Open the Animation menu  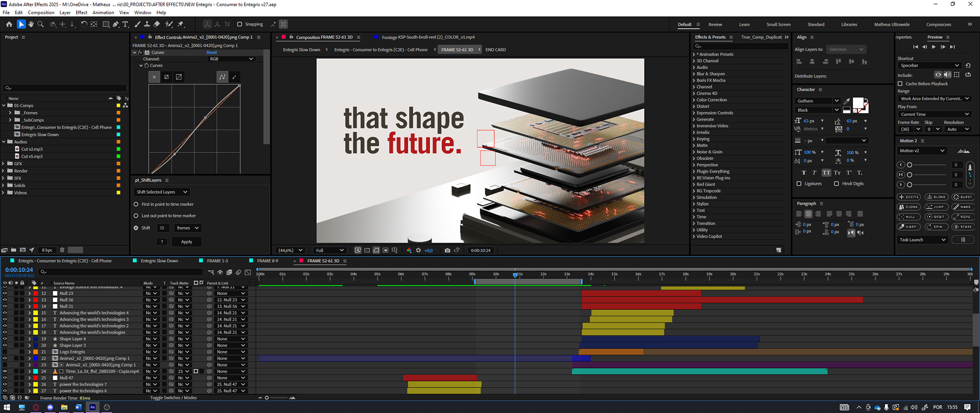pos(103,12)
